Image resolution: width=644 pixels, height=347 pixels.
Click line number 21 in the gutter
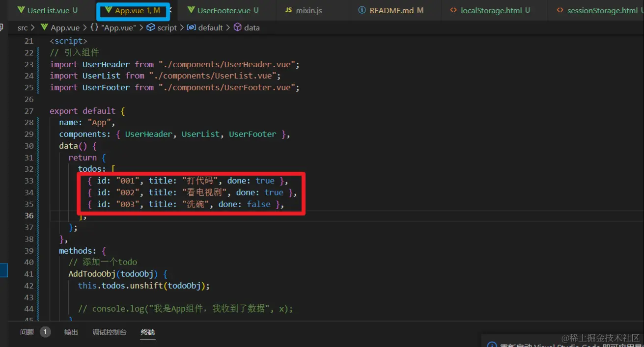[x=28, y=41]
